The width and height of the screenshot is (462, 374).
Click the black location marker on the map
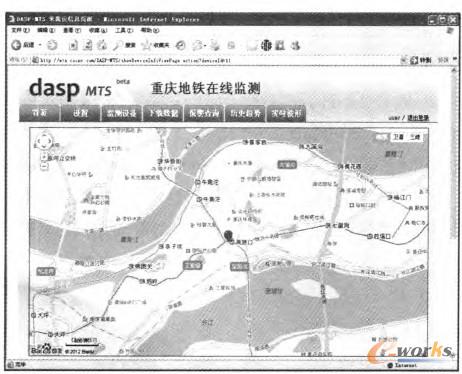click(x=228, y=235)
